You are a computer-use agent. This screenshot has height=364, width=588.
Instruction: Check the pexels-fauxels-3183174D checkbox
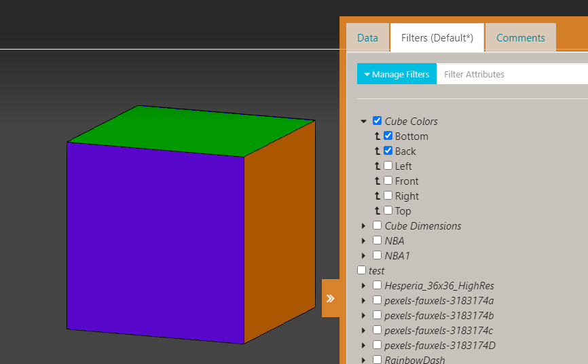click(x=378, y=345)
